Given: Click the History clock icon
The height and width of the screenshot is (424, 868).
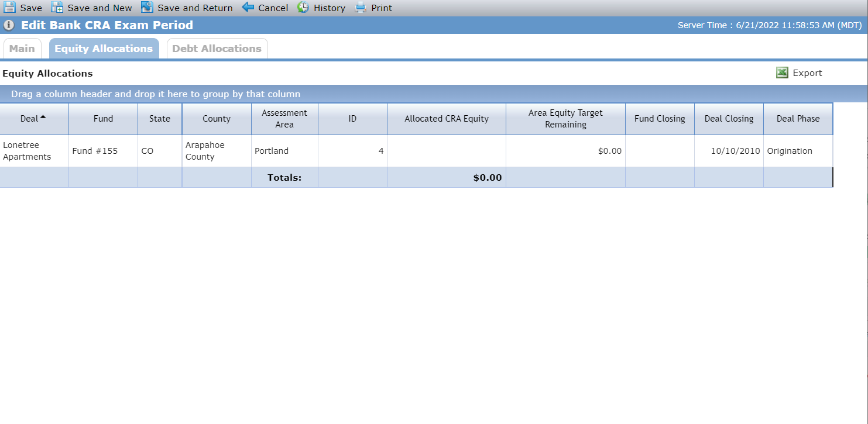Looking at the screenshot, I should [303, 8].
